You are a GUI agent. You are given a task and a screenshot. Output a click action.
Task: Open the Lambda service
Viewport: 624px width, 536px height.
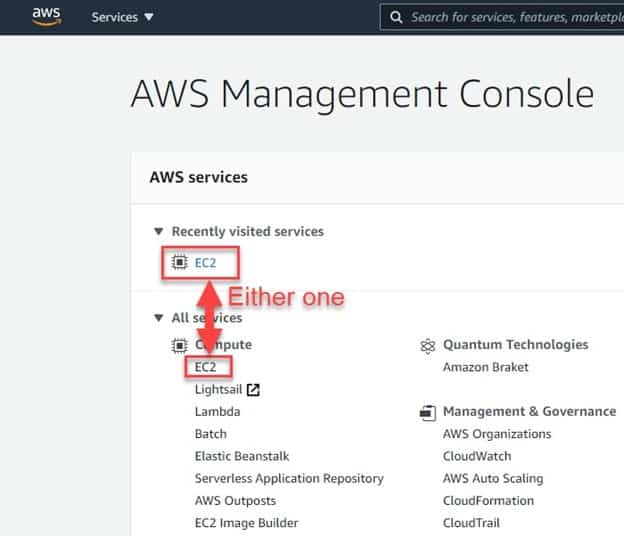pos(217,411)
